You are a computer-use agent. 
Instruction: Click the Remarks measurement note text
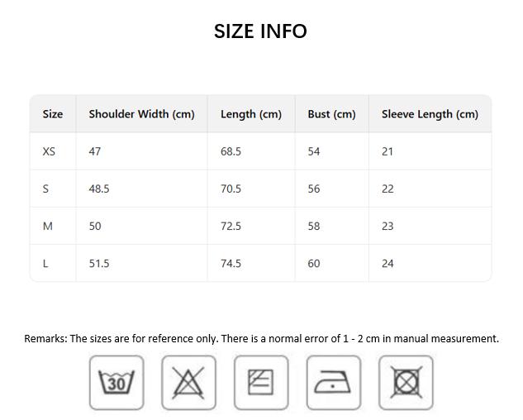click(261, 338)
